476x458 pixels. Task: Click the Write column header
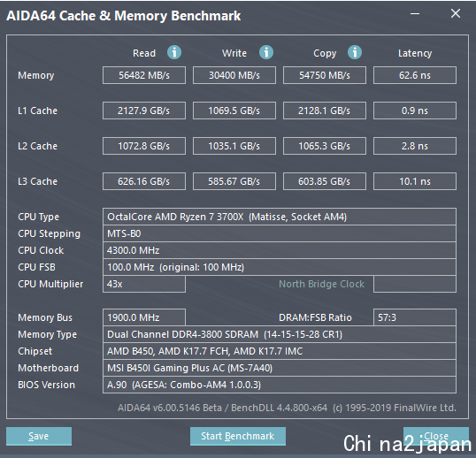coord(234,53)
